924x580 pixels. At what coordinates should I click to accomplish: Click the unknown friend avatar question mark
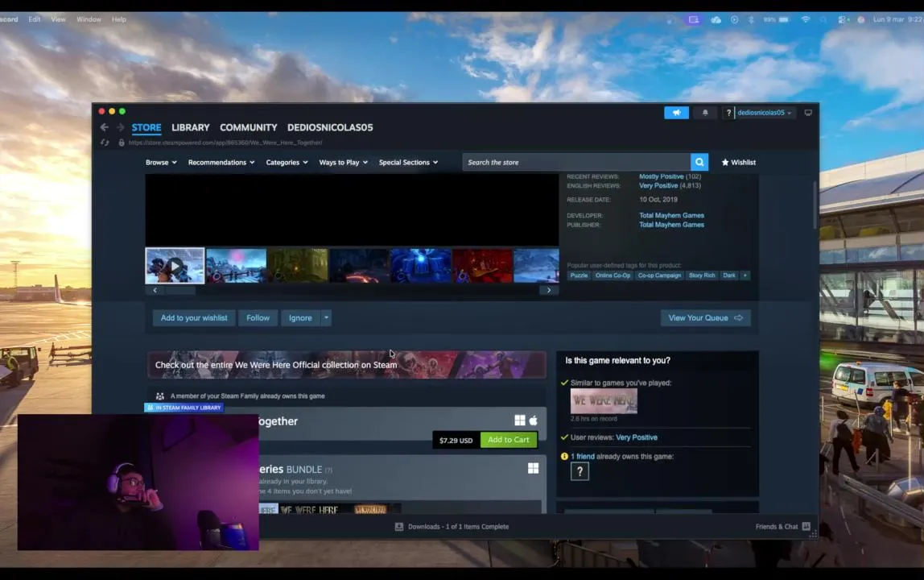tap(580, 471)
